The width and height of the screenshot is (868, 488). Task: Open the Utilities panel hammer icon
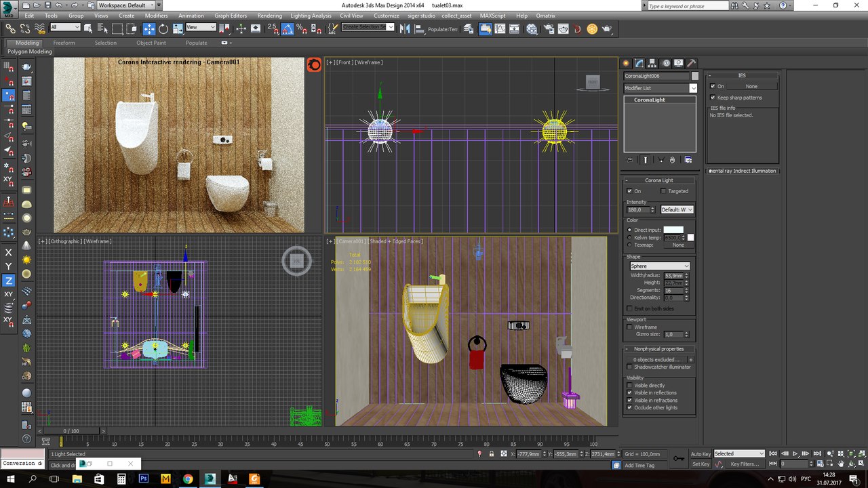(692, 63)
